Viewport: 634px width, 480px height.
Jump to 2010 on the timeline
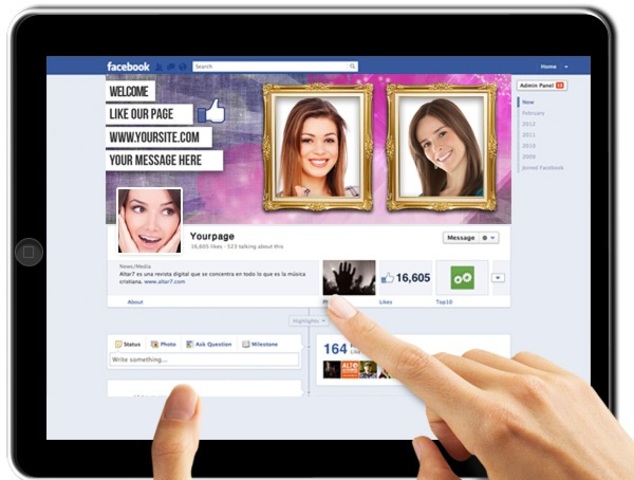pos(528,146)
